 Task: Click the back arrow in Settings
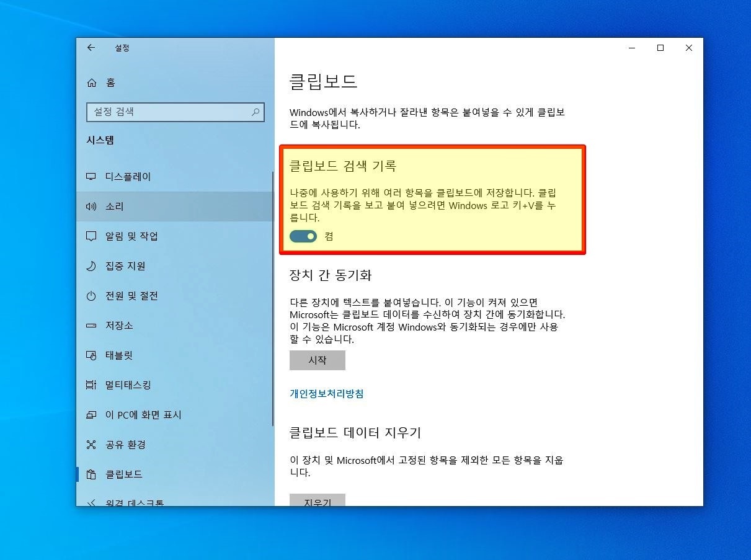point(91,48)
